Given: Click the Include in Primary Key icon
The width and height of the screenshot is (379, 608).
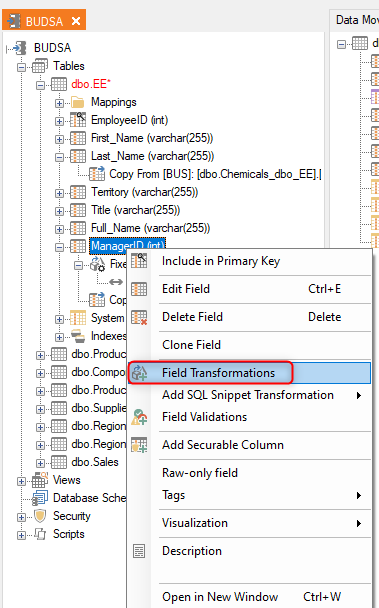Looking at the screenshot, I should (139, 261).
